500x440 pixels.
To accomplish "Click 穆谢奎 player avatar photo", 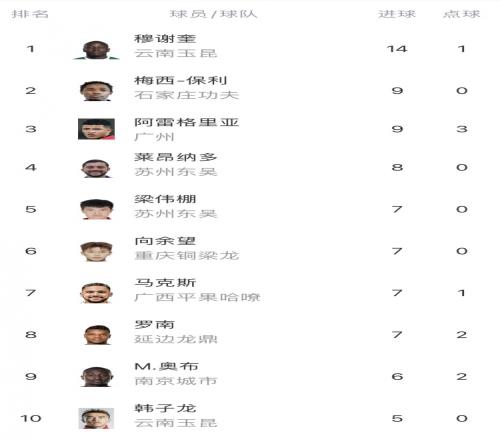I will pyautogui.click(x=96, y=50).
